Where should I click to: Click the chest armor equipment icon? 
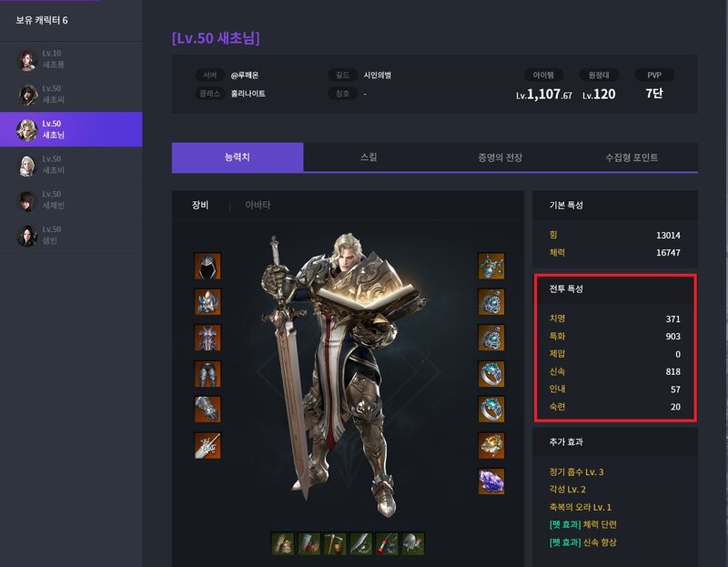pos(207,338)
